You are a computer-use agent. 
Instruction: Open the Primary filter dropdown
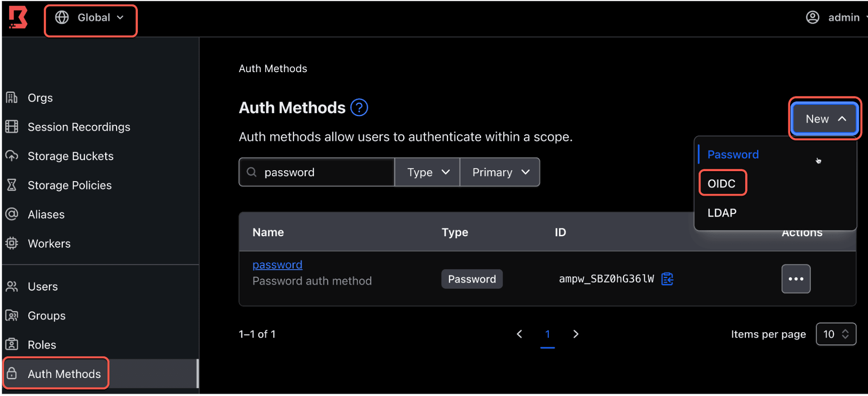pyautogui.click(x=500, y=172)
